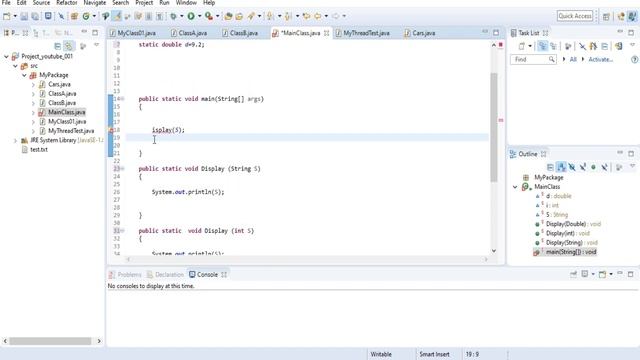Toggle Scheduled view in the Task List
Viewport: 640px width, 360px height.
pyautogui.click(x=553, y=46)
